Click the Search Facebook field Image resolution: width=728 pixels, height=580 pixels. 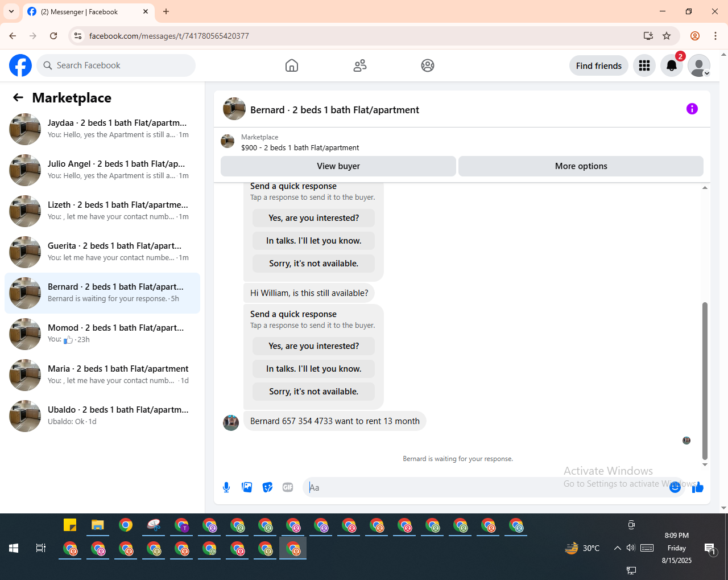[x=116, y=65]
